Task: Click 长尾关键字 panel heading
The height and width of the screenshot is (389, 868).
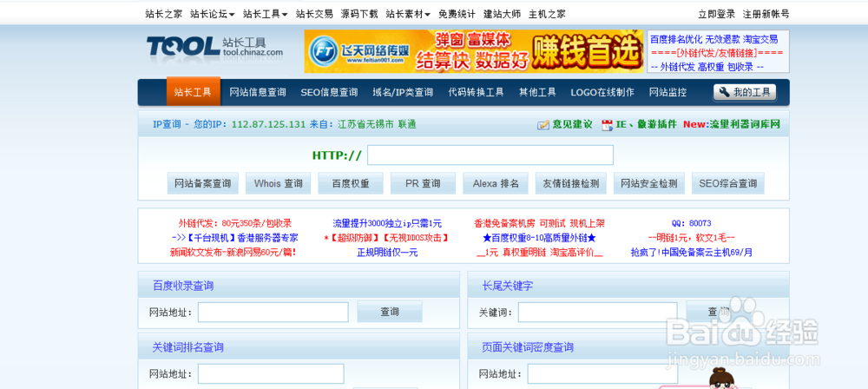Action: coord(508,287)
